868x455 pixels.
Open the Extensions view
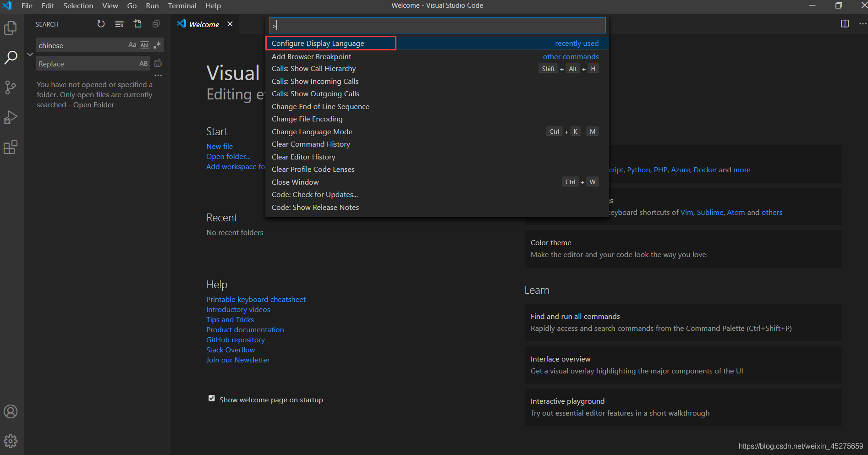coord(11,147)
